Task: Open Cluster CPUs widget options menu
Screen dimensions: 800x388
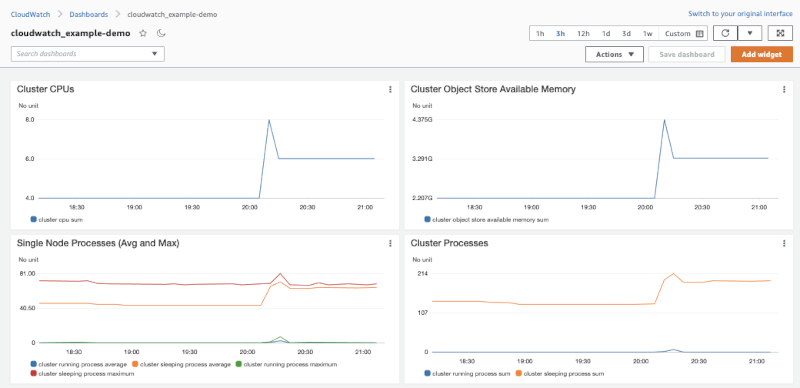Action: click(390, 89)
